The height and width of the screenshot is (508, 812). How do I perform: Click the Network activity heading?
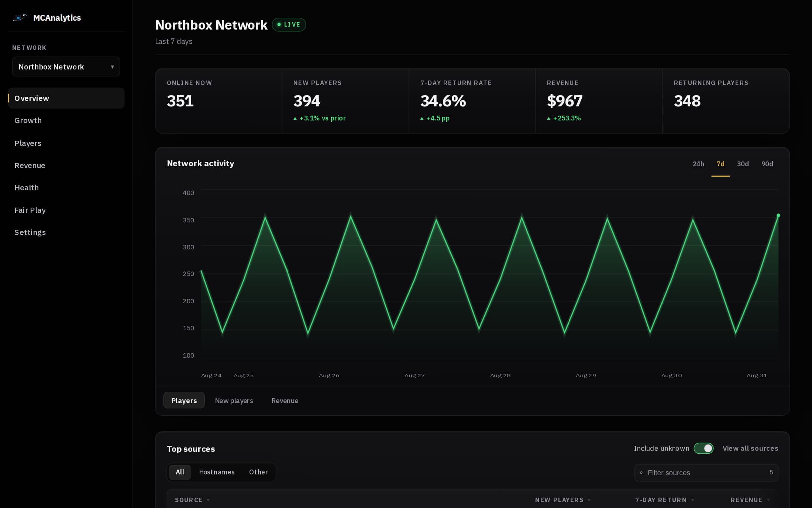click(201, 163)
